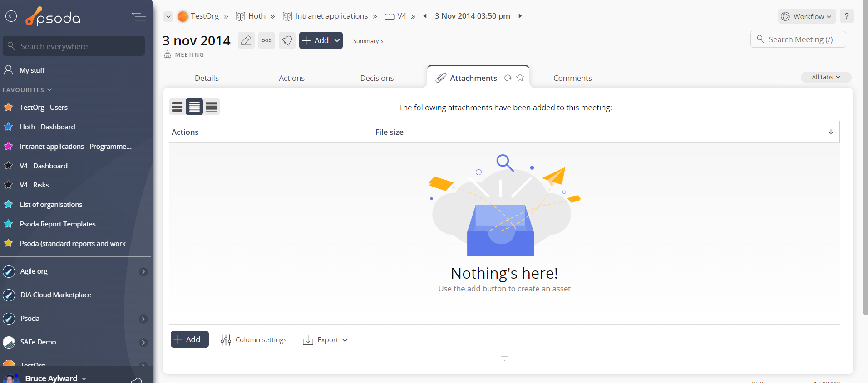Screen dimensions: 868x383
Task: Click the SAFe Demo organisation icon
Action: 9,342
